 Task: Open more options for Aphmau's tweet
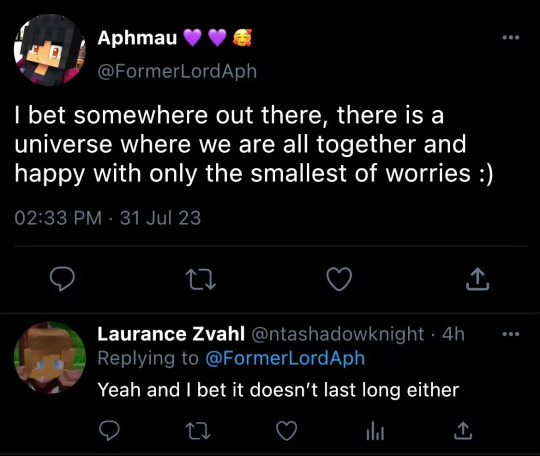click(511, 38)
